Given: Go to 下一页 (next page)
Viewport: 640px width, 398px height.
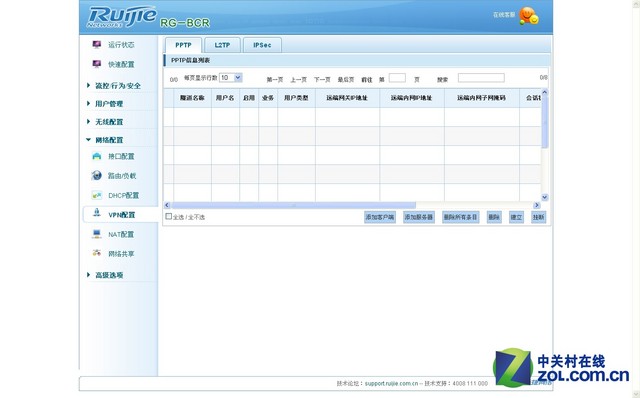Looking at the screenshot, I should (322, 80).
